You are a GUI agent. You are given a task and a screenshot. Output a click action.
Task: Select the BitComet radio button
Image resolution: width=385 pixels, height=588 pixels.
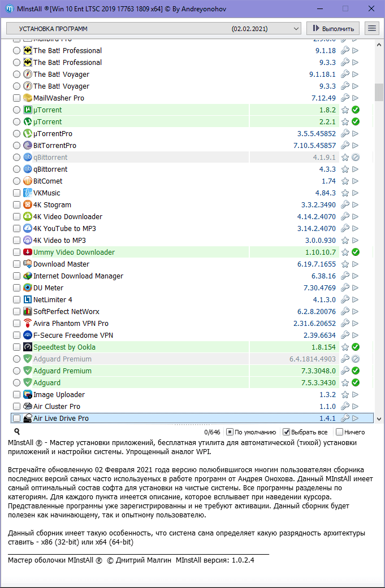[x=16, y=181]
